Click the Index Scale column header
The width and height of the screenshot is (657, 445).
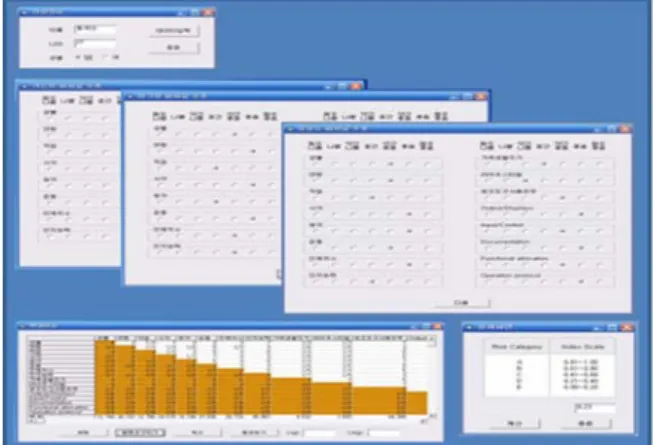[x=582, y=347]
